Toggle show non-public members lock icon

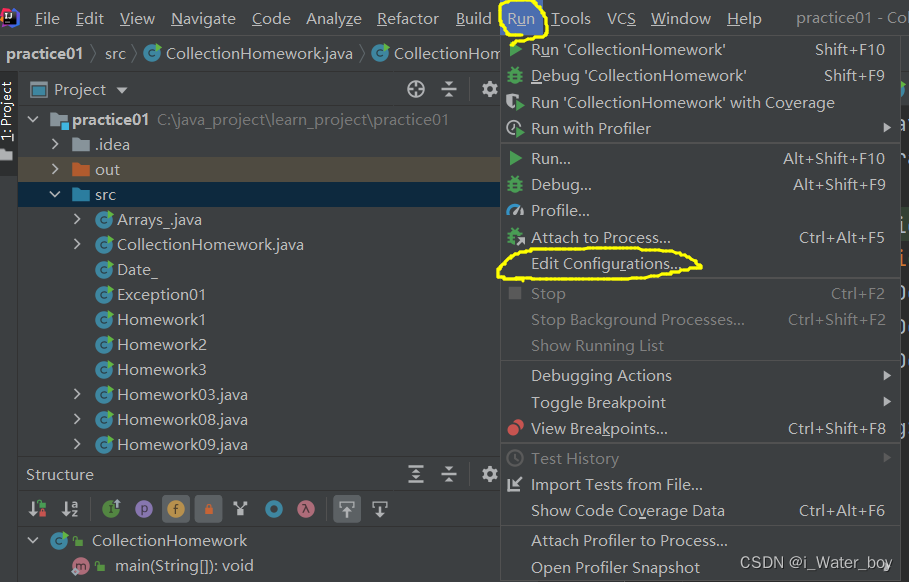pos(209,509)
